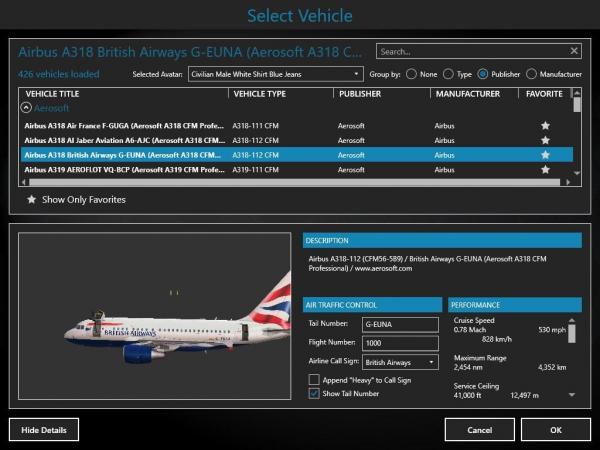Click Tail Number input field

click(400, 324)
